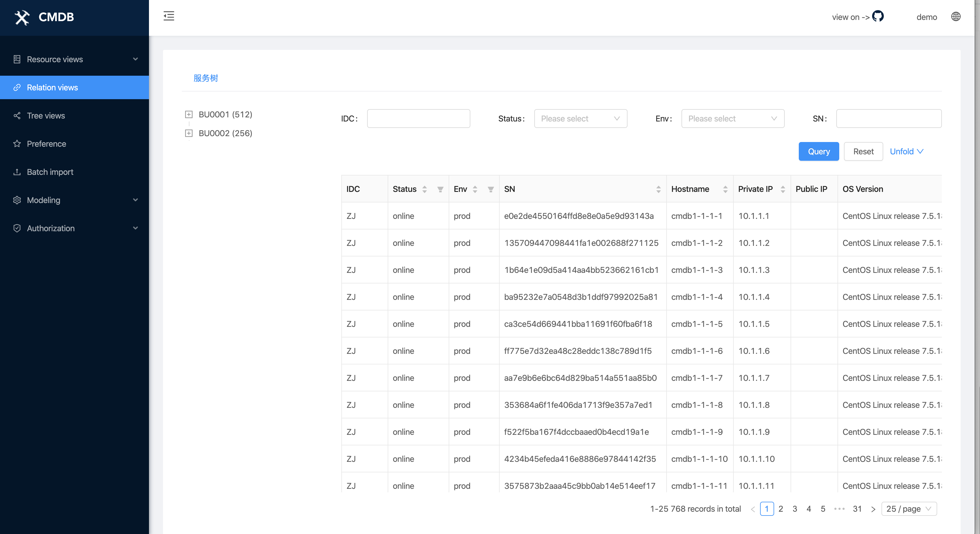Click the Status column filter icon

[440, 189]
